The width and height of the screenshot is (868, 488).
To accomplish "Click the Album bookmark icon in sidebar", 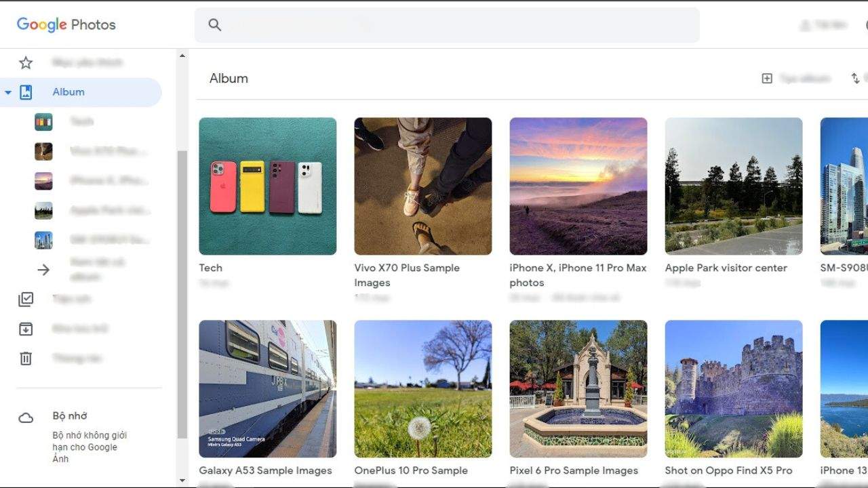I will 26,92.
